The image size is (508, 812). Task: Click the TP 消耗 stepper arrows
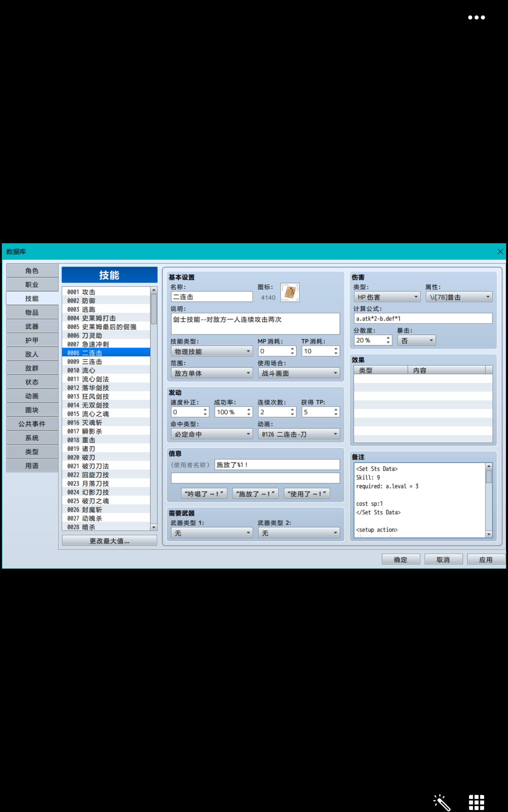[x=336, y=351]
